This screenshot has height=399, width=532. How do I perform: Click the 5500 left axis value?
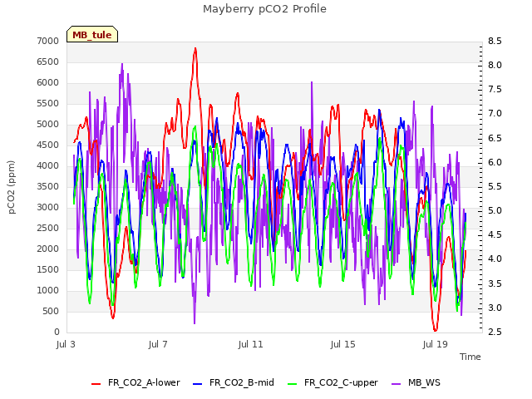48,103
